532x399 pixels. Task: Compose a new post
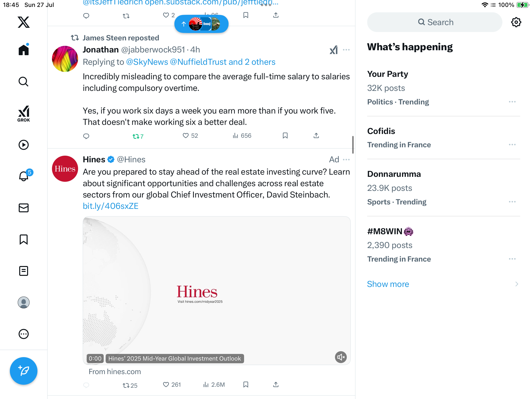point(24,371)
